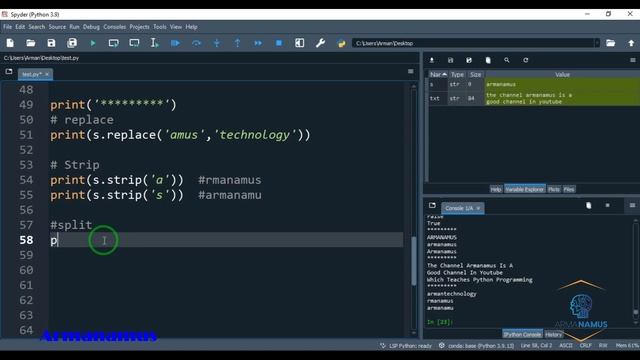640x360 pixels.
Task: Clear console output icon
Action: [589, 205]
